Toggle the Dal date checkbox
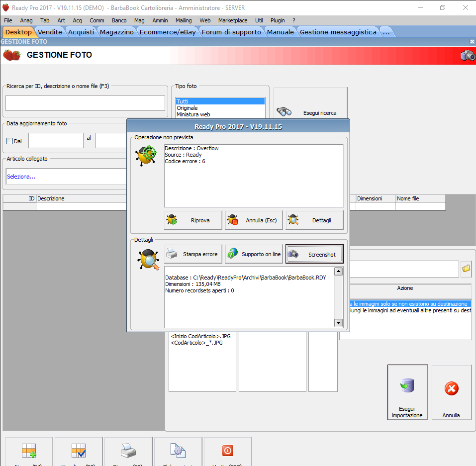This screenshot has width=476, height=466. coord(10,141)
